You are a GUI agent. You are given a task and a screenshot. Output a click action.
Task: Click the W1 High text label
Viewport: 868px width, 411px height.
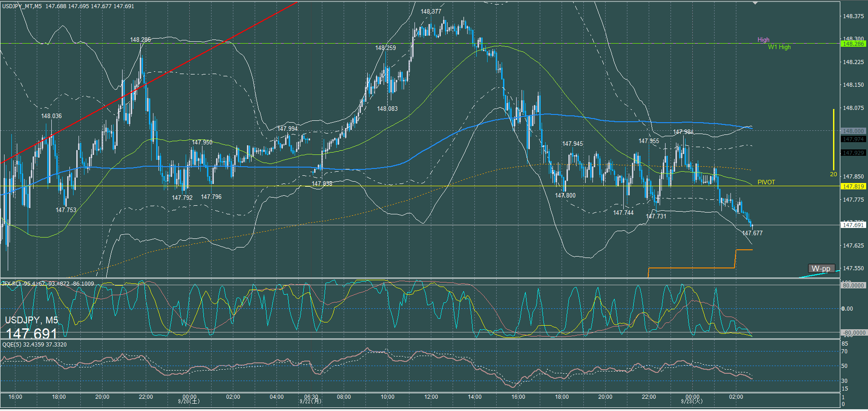pos(779,47)
